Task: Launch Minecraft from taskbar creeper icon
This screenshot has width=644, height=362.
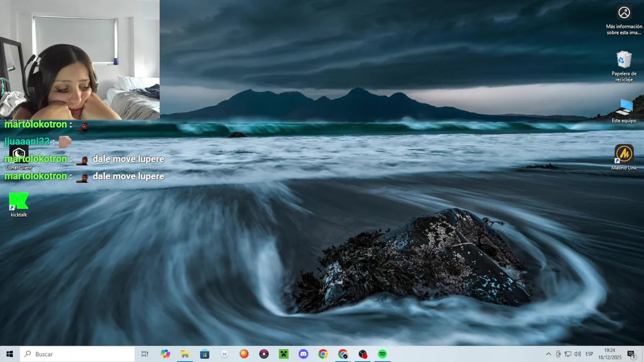Action: point(284,354)
